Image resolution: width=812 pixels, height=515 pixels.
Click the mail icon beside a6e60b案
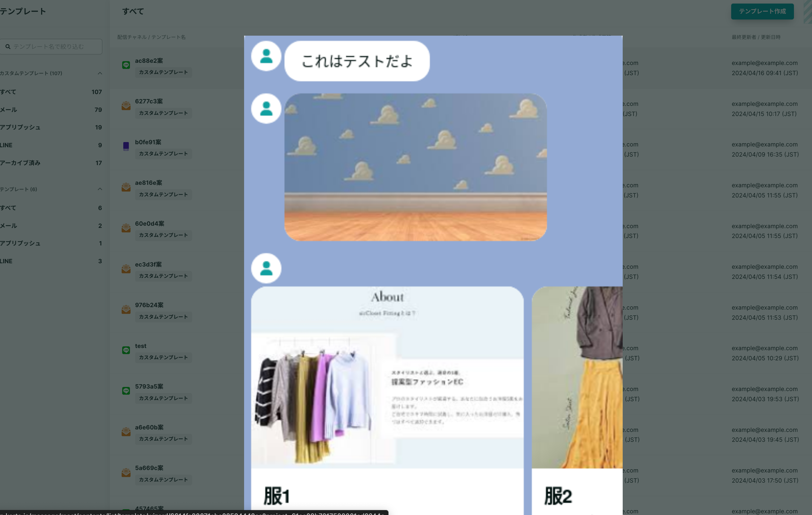tap(126, 432)
